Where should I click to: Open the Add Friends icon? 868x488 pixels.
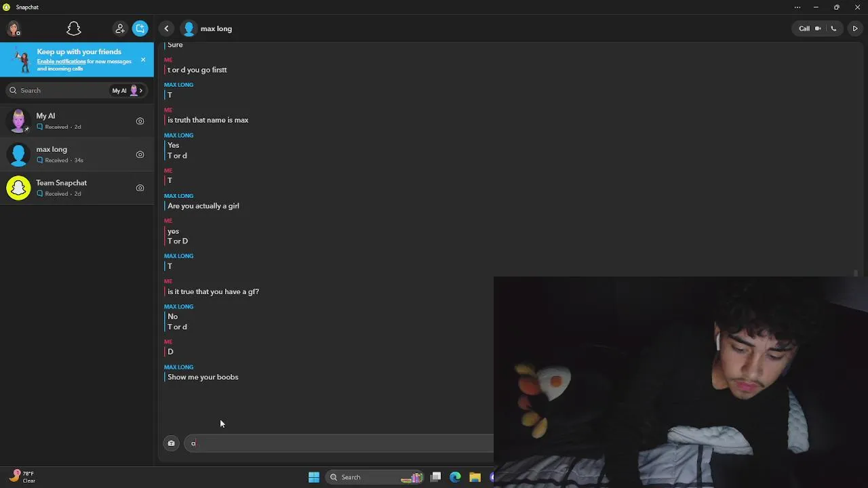[x=120, y=28]
